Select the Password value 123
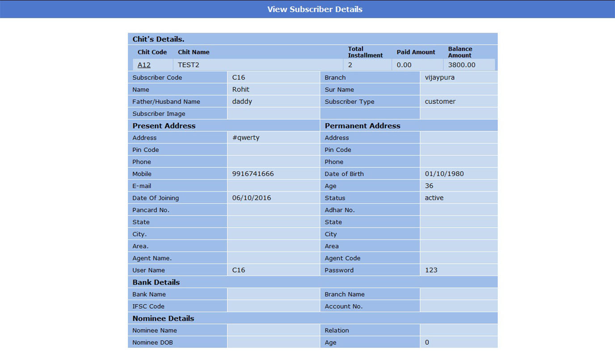This screenshot has height=364, width=615. [x=431, y=270]
